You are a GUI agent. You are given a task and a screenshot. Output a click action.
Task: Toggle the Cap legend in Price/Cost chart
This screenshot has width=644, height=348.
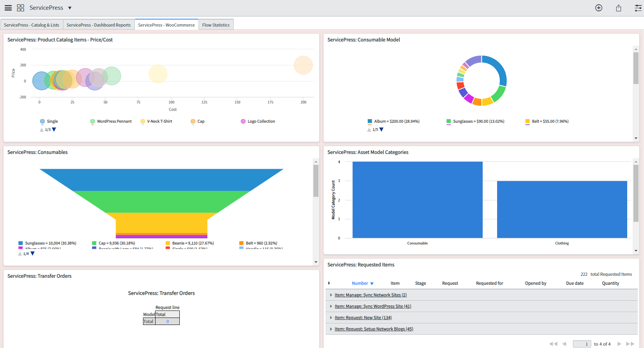tap(197, 121)
